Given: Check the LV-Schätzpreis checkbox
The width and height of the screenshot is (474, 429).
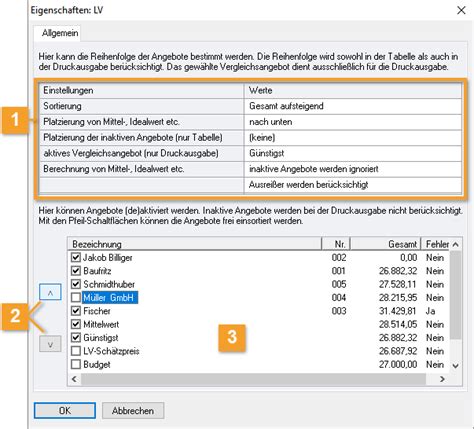Looking at the screenshot, I should [76, 351].
